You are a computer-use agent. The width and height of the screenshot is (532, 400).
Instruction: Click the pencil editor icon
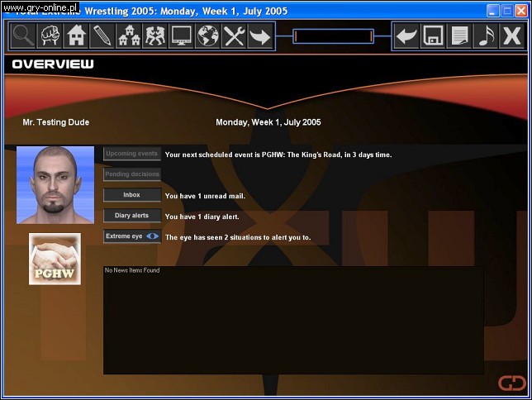coord(102,36)
